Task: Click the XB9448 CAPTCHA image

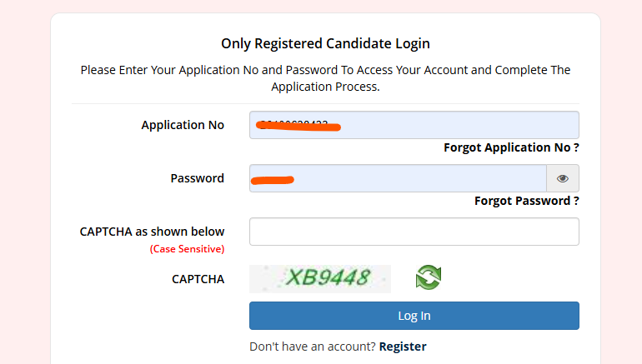Action: pyautogui.click(x=320, y=278)
